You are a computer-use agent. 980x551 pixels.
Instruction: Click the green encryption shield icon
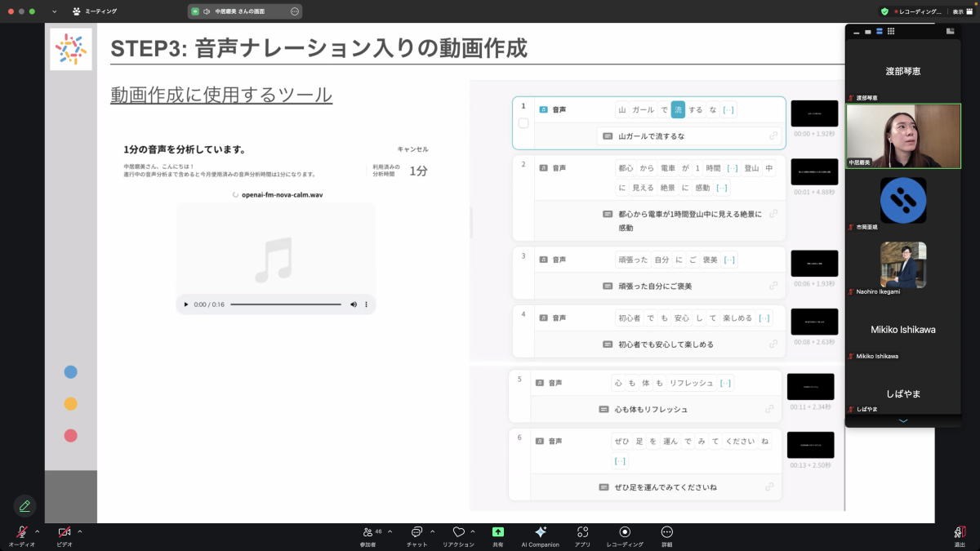(x=884, y=11)
